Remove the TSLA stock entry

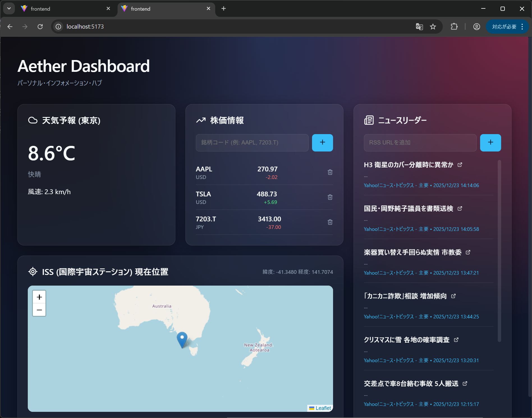coord(330,197)
